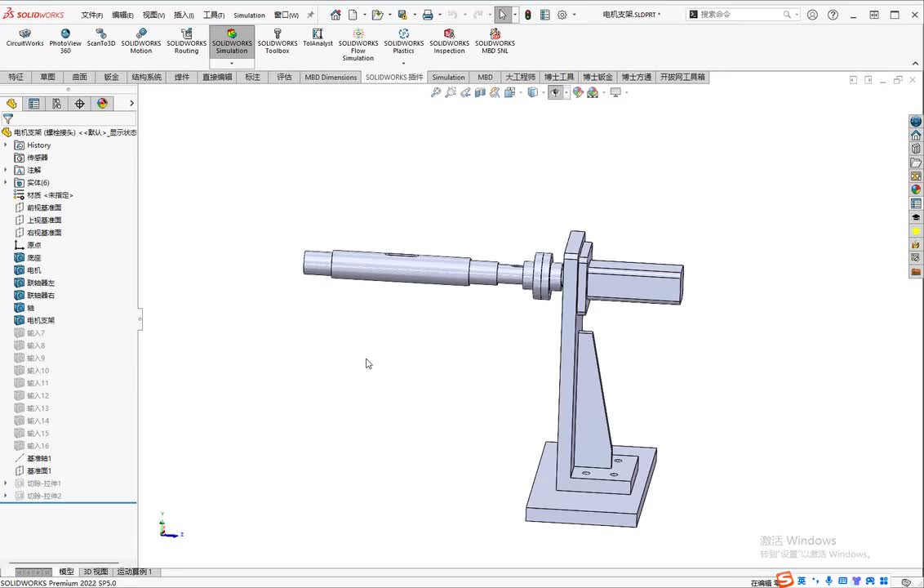Open the View Settings monitor icon
This screenshot has height=588, width=924.
(x=615, y=92)
